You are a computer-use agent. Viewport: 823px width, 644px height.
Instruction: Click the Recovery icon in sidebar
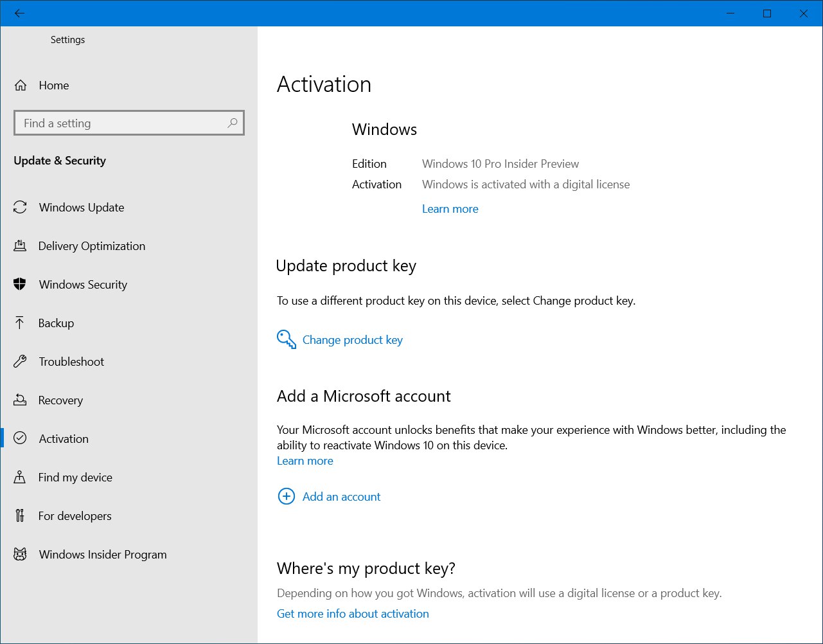click(20, 400)
